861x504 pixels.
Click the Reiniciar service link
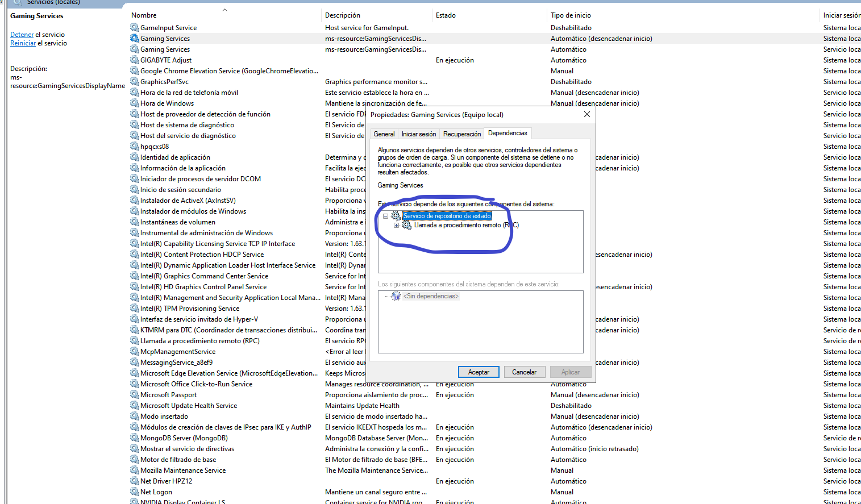click(x=23, y=43)
